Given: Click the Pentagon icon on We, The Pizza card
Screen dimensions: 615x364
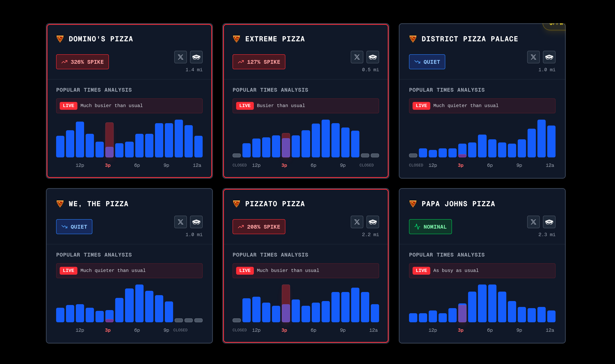Looking at the screenshot, I should (196, 222).
